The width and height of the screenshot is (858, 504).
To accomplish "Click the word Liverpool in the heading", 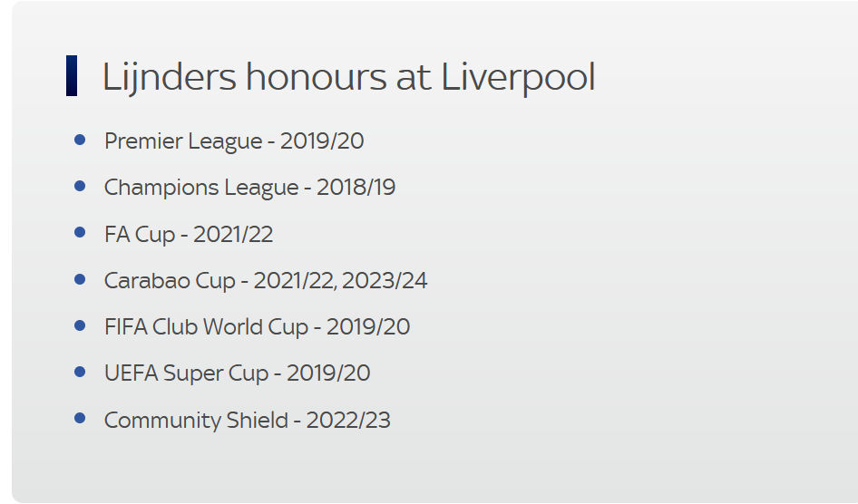I will (x=518, y=77).
